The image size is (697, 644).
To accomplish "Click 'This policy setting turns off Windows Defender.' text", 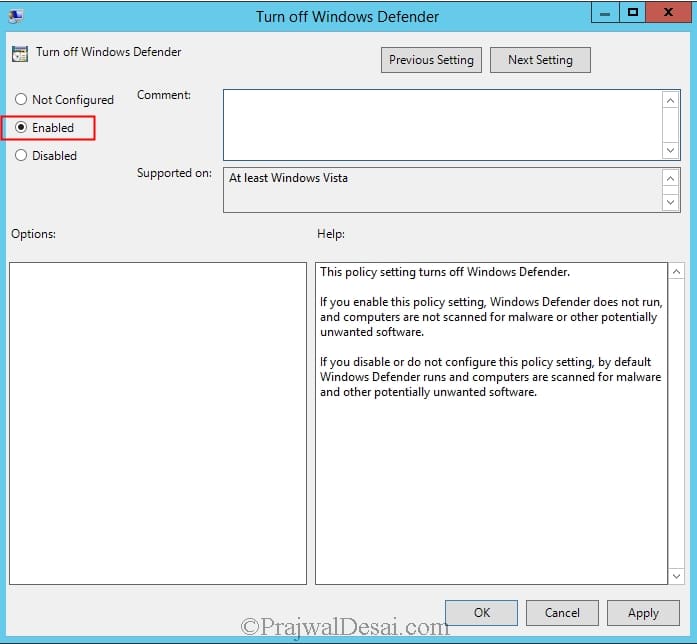I will [445, 272].
